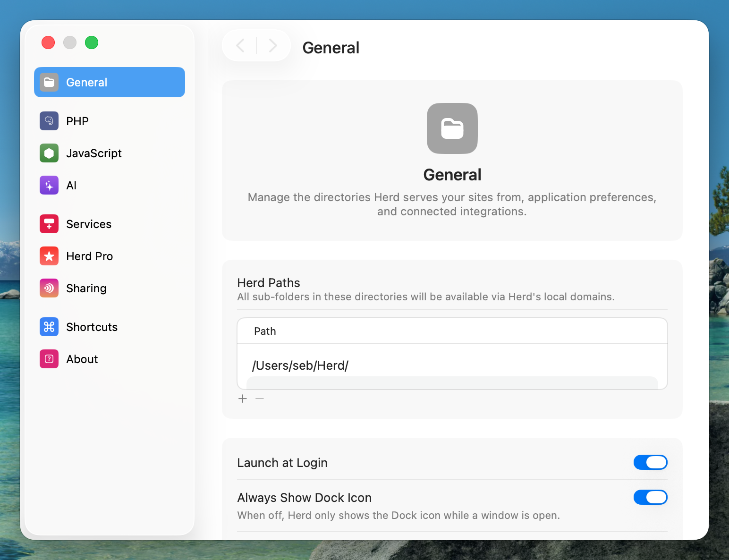Viewport: 729px width, 560px height.
Task: Click the large General folder header icon
Action: pos(452,128)
